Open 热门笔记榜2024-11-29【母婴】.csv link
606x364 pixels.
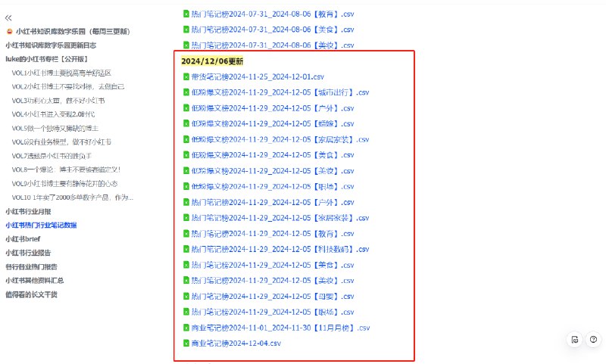point(273,297)
